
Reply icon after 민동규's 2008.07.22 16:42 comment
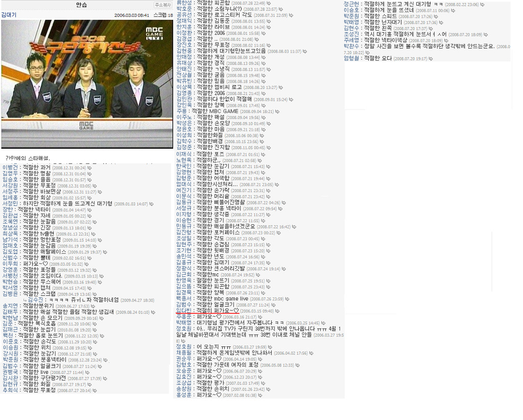pyautogui.click(x=294, y=226)
